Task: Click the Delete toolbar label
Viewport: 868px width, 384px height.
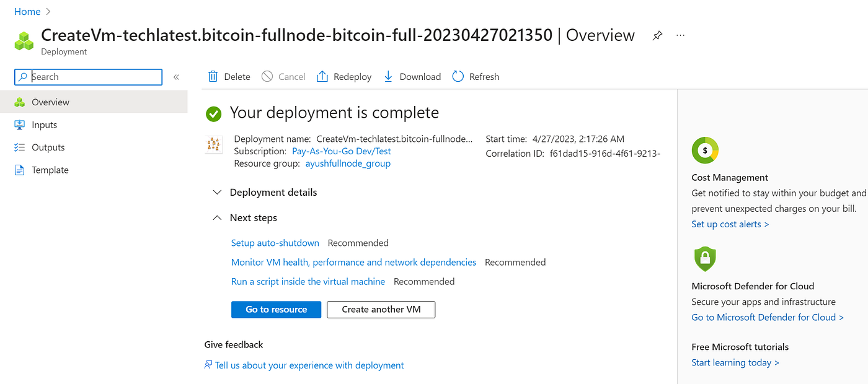Action: [x=237, y=77]
